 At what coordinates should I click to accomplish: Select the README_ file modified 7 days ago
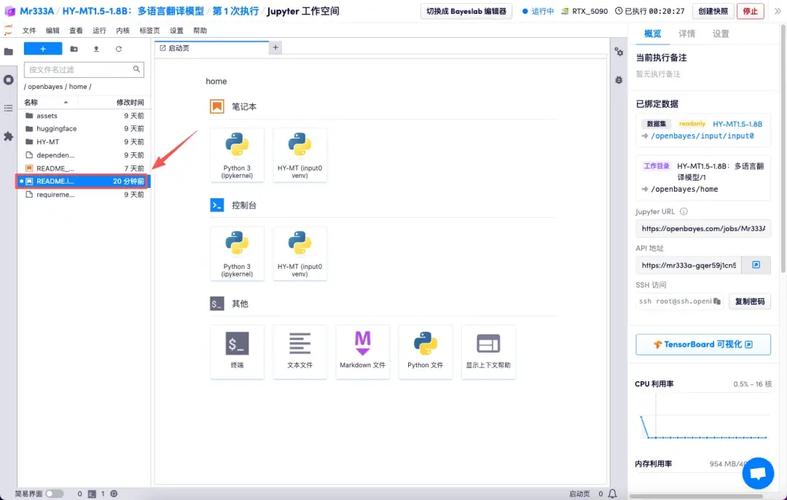pyautogui.click(x=84, y=168)
